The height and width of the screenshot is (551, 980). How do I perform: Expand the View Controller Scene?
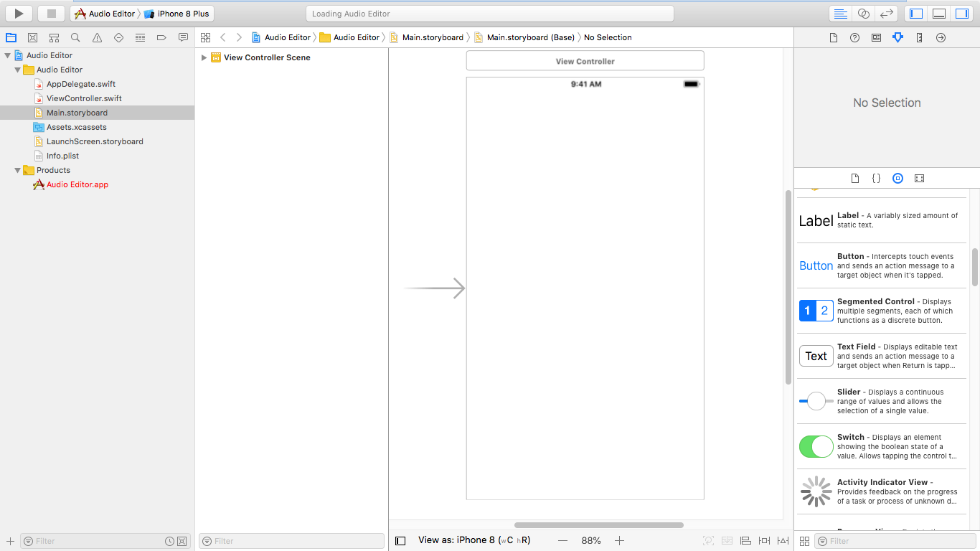(204, 57)
